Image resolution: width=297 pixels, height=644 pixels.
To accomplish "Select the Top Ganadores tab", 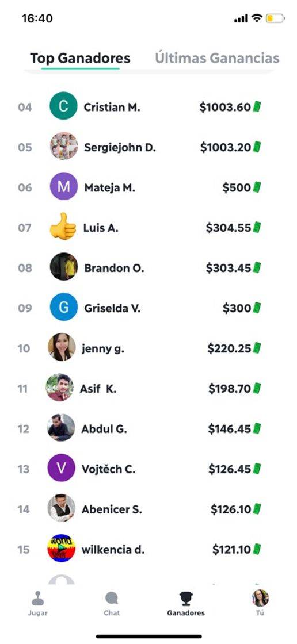I will tap(80, 58).
